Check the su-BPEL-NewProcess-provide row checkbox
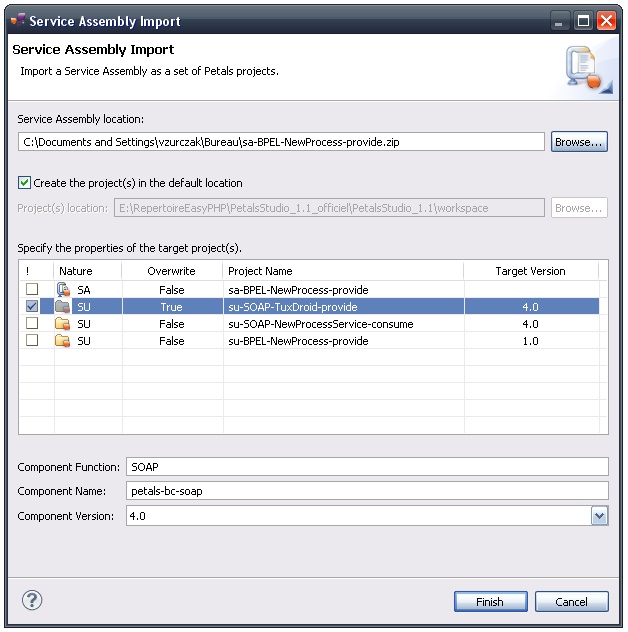This screenshot has width=628, height=632. pyautogui.click(x=33, y=341)
